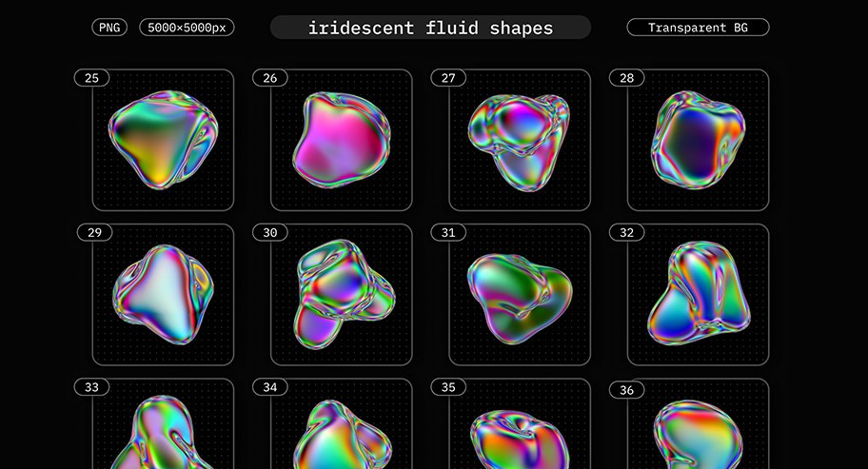Click the number label 30
Viewport: 868px width, 469px height.
point(270,232)
